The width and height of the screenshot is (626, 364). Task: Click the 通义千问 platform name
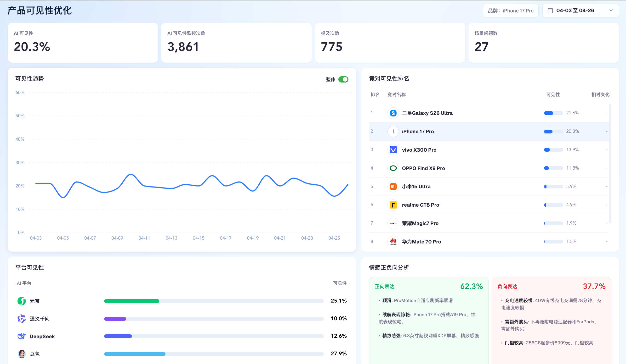[40, 319]
